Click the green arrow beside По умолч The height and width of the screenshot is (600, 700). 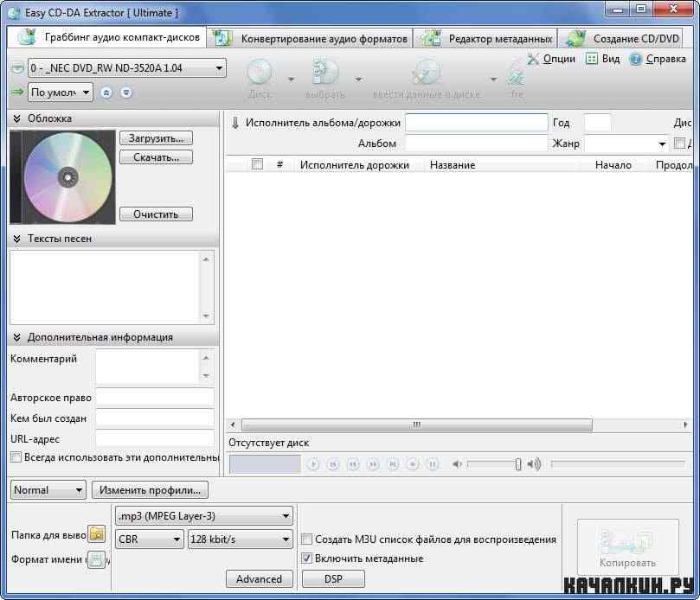17,92
